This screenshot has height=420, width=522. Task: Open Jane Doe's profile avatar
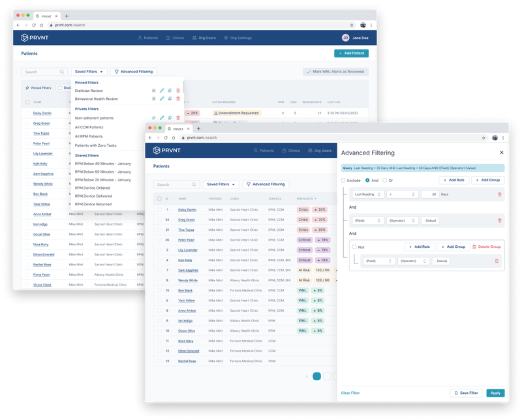click(346, 38)
